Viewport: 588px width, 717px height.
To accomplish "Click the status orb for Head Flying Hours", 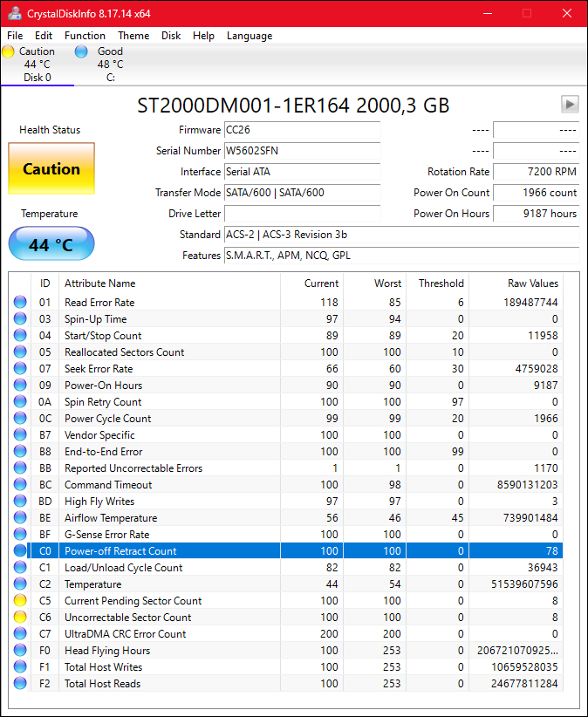I will pyautogui.click(x=20, y=650).
